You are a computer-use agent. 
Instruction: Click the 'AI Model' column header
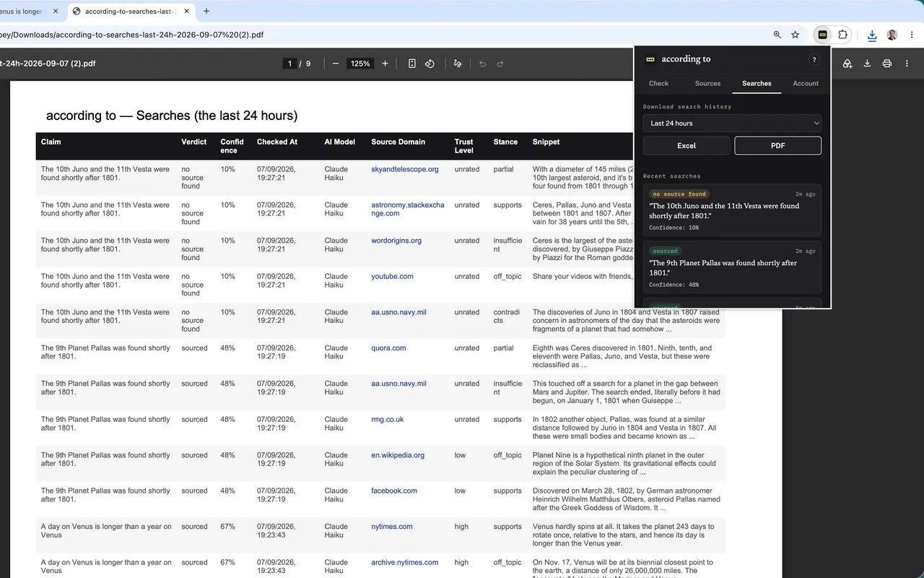coord(340,142)
